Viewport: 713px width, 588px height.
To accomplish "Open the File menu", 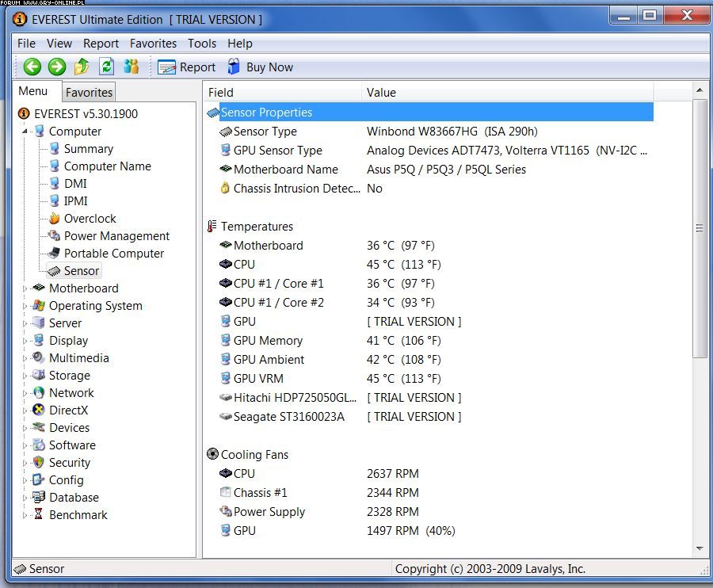I will (26, 44).
